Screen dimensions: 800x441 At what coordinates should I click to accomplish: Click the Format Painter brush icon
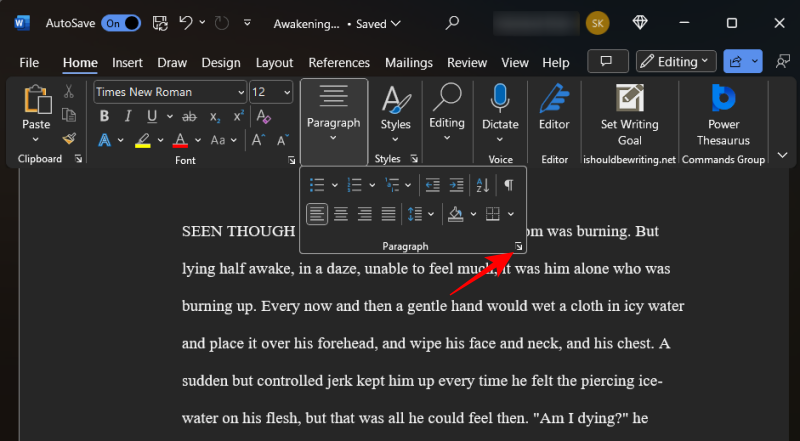[x=69, y=140]
